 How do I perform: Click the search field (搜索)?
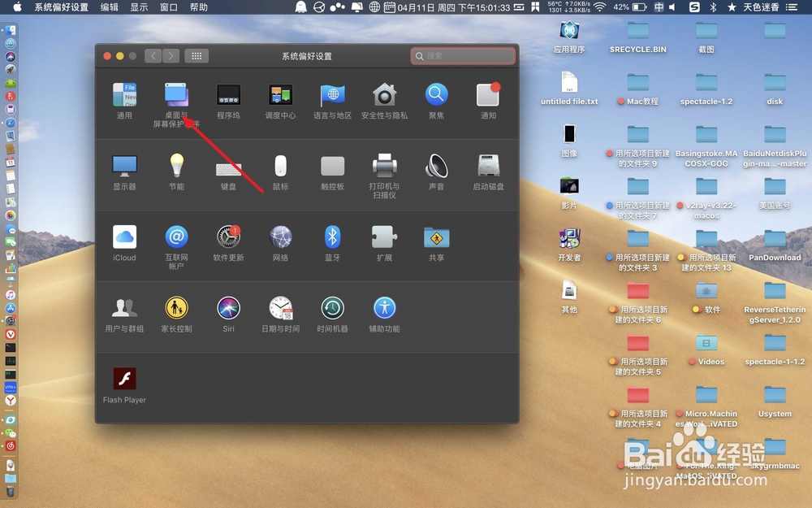[x=462, y=55]
